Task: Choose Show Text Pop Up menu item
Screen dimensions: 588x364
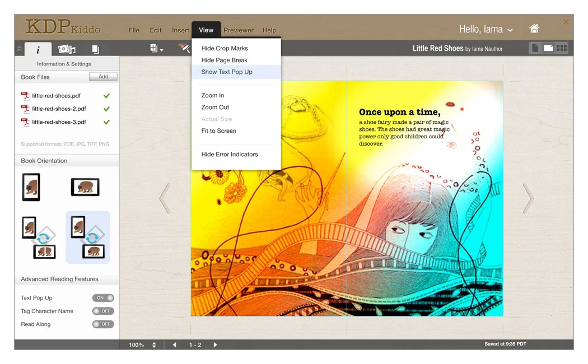Action: point(227,72)
